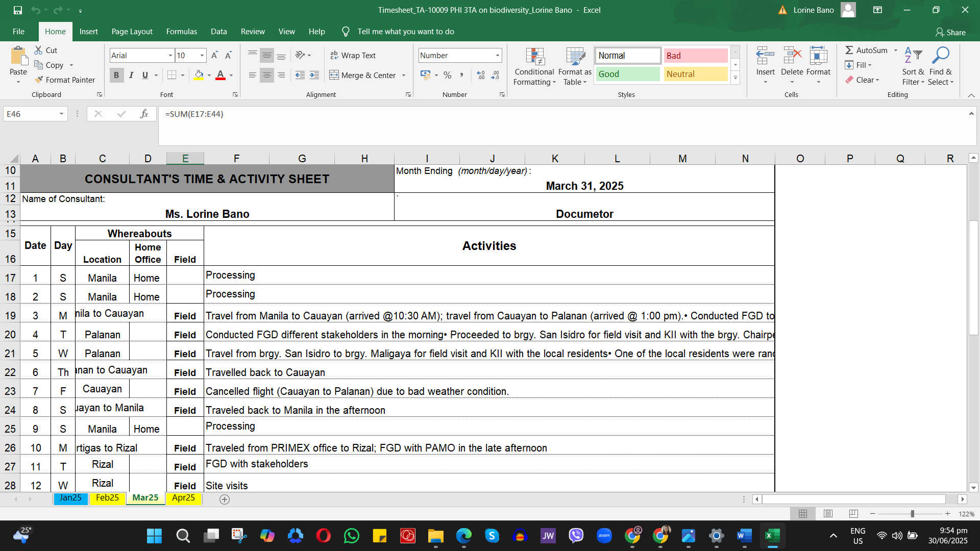This screenshot has height=551, width=980.
Task: Toggle Middle Align
Action: pos(267,55)
